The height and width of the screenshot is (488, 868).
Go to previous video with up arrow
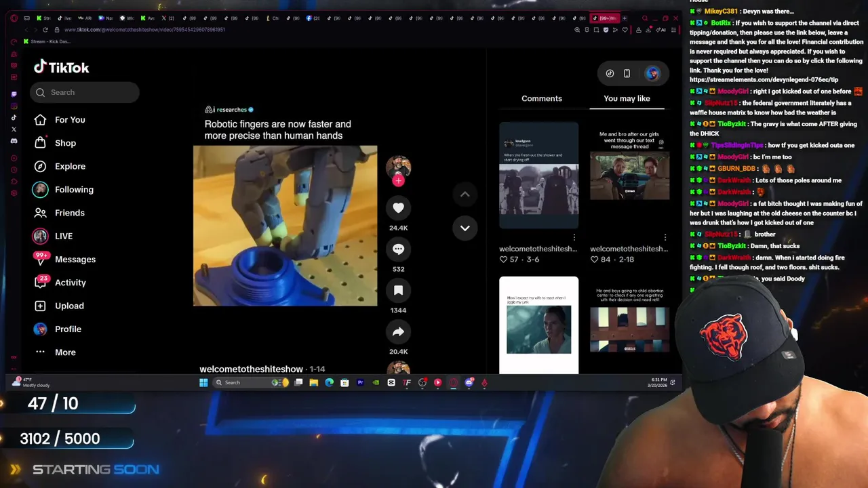point(465,195)
